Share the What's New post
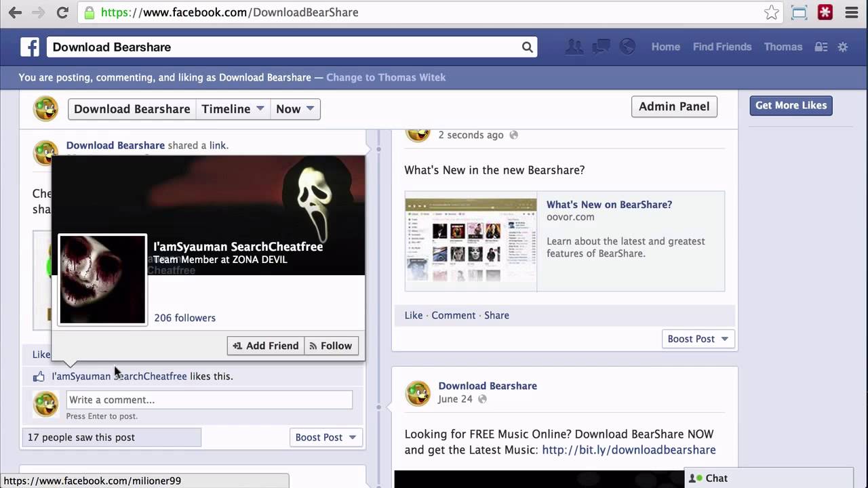The image size is (868, 488). coord(496,315)
